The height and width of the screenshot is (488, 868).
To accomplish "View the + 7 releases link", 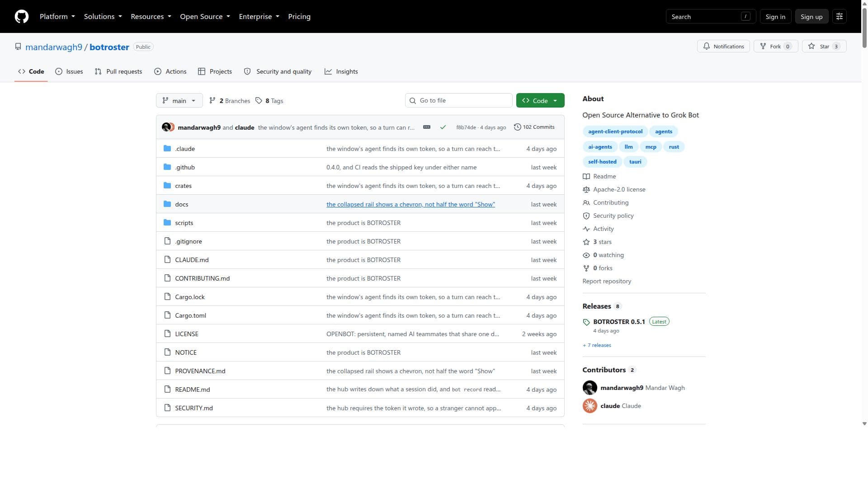I will point(597,345).
